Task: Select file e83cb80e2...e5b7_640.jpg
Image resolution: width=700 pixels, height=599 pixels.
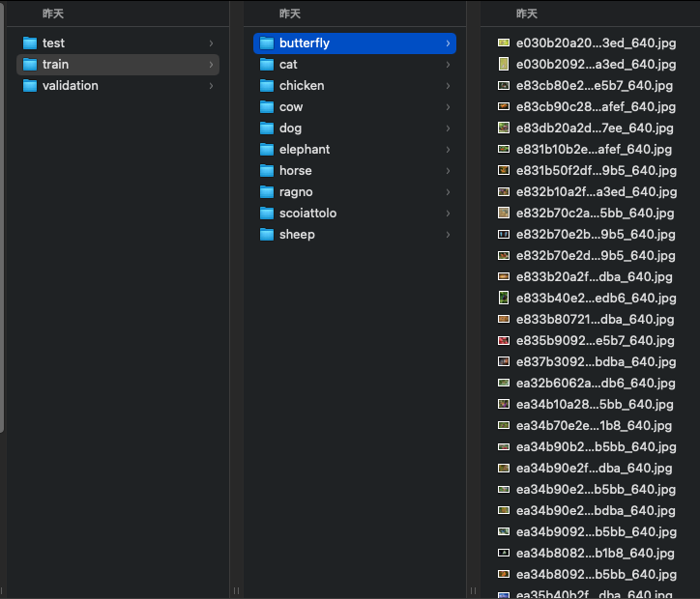Action: point(596,86)
